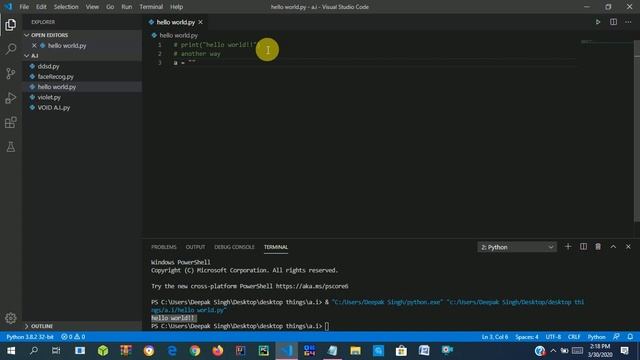640x360 pixels.
Task: Show hidden system tray icons
Action: click(x=553, y=351)
